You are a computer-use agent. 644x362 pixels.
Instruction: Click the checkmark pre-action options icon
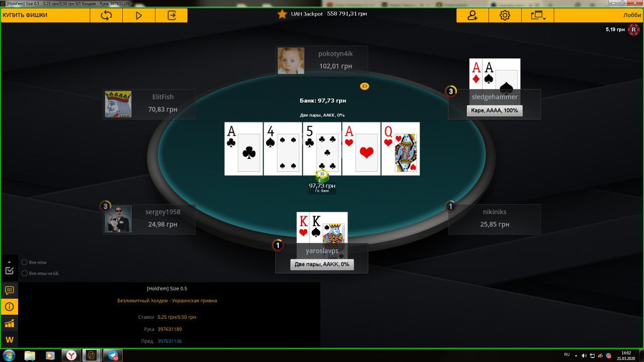[x=9, y=270]
